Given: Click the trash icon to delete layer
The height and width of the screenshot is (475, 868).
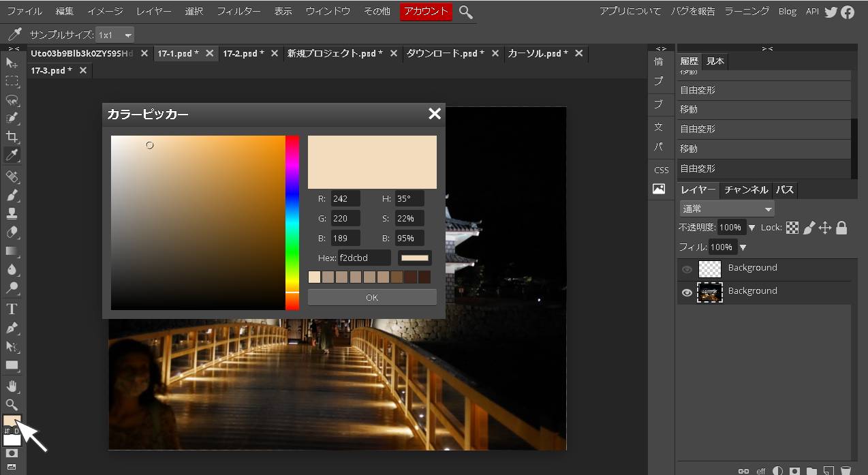Looking at the screenshot, I should pos(846,470).
